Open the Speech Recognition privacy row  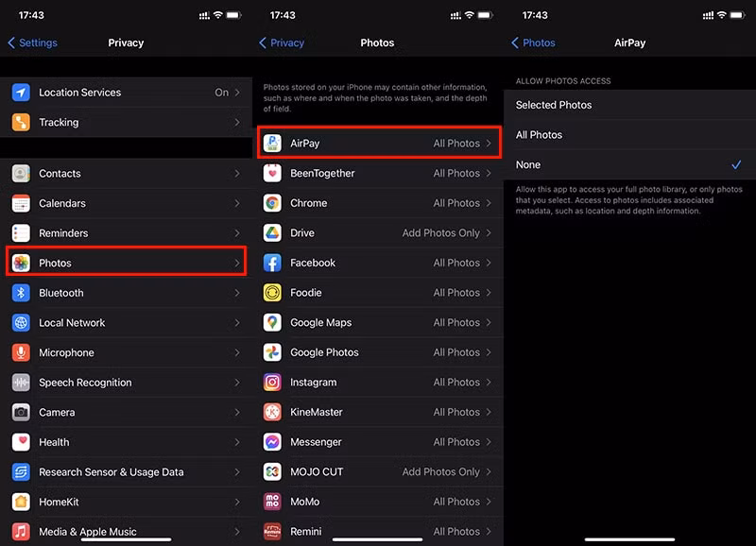point(126,383)
